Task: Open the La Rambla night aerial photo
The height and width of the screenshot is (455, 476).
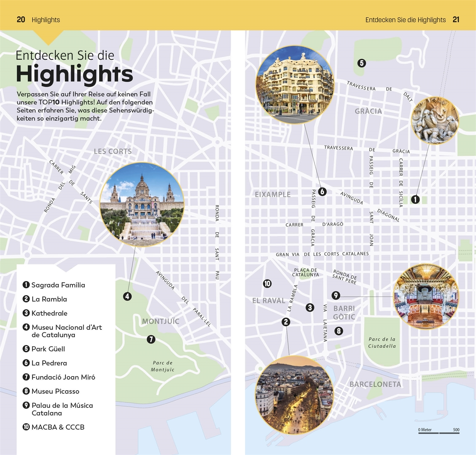Action: coord(294,395)
